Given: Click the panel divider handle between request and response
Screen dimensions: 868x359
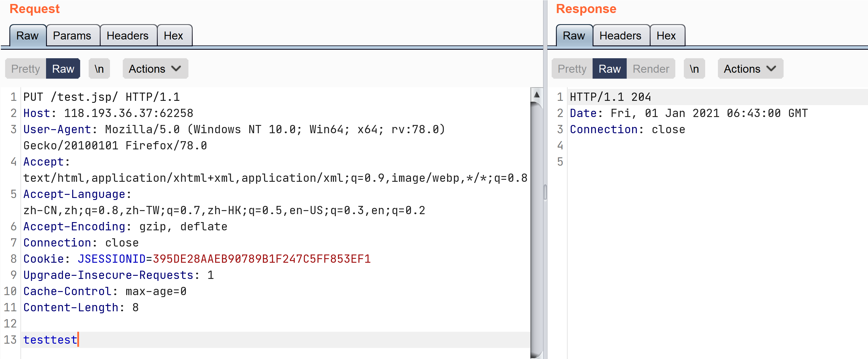Looking at the screenshot, I should [545, 192].
